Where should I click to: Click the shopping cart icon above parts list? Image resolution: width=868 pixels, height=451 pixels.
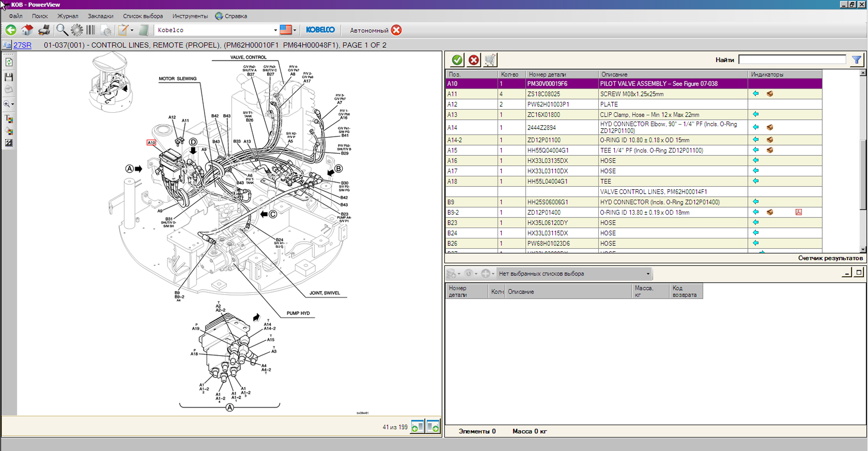tap(490, 60)
